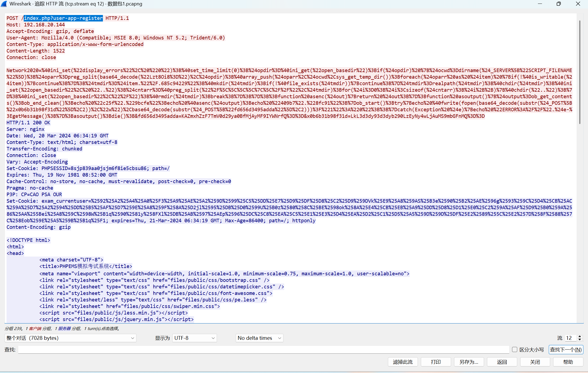The width and height of the screenshot is (588, 373).
Task: Click the 另存为 save as button
Action: point(468,362)
